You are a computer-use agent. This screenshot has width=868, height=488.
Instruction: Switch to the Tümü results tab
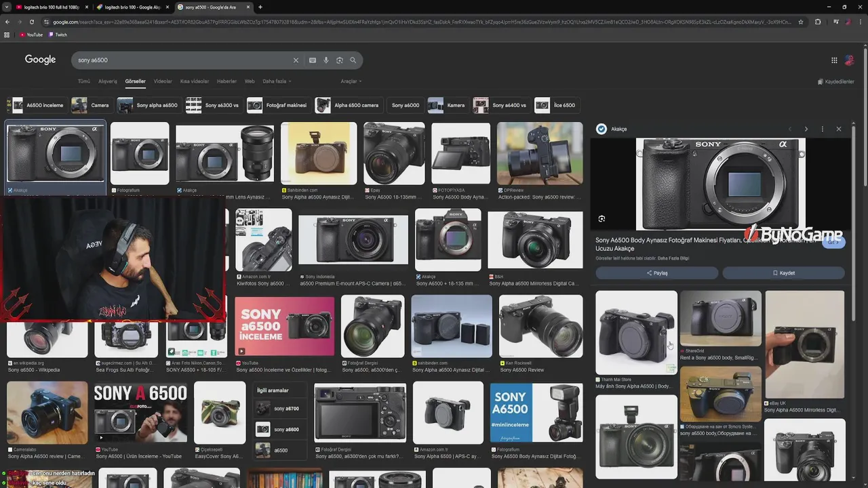(x=84, y=81)
